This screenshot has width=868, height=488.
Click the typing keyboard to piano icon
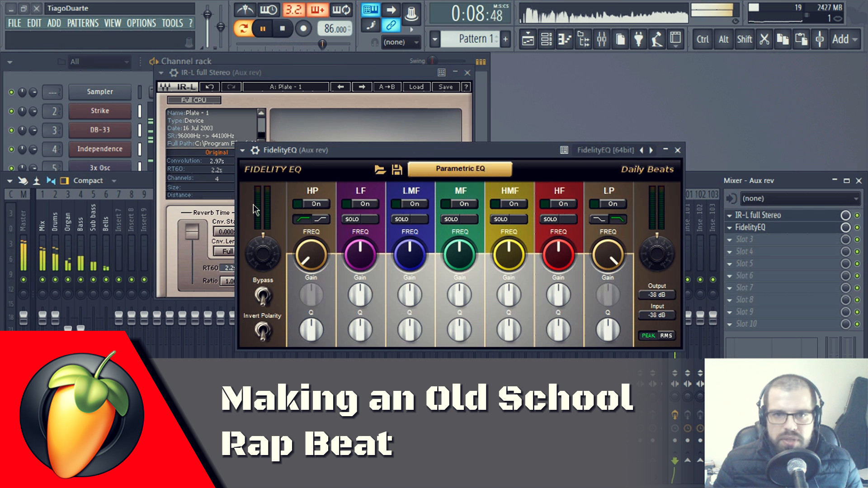tap(370, 9)
